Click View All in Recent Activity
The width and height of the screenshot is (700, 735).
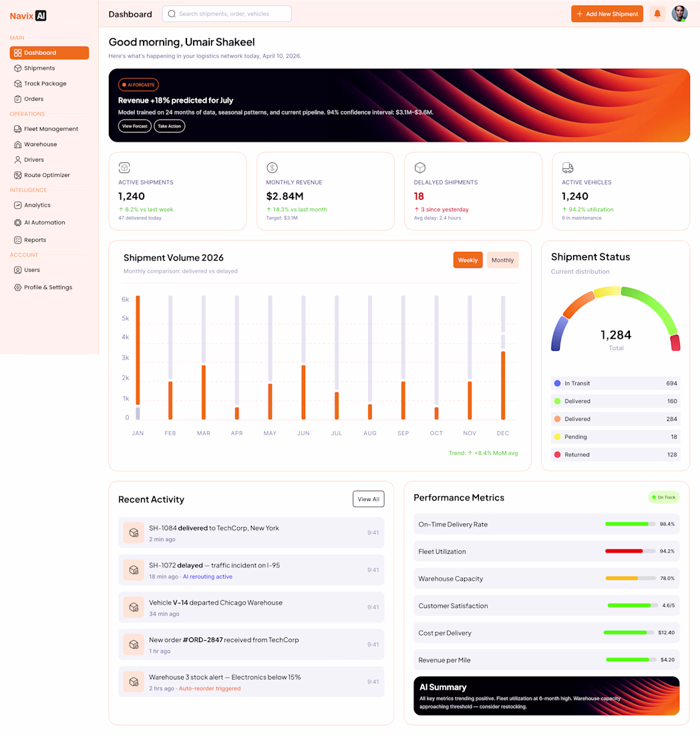pyautogui.click(x=368, y=499)
